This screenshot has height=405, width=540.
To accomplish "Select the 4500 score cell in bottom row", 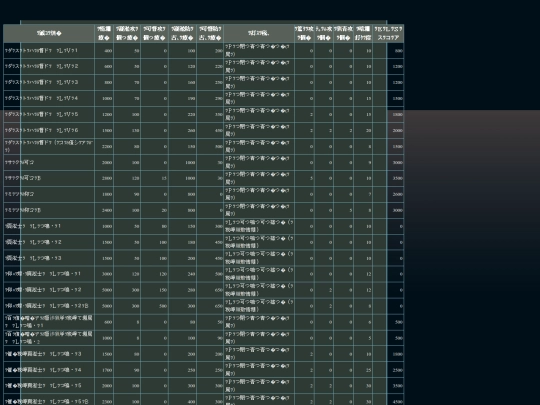I will point(395,401).
